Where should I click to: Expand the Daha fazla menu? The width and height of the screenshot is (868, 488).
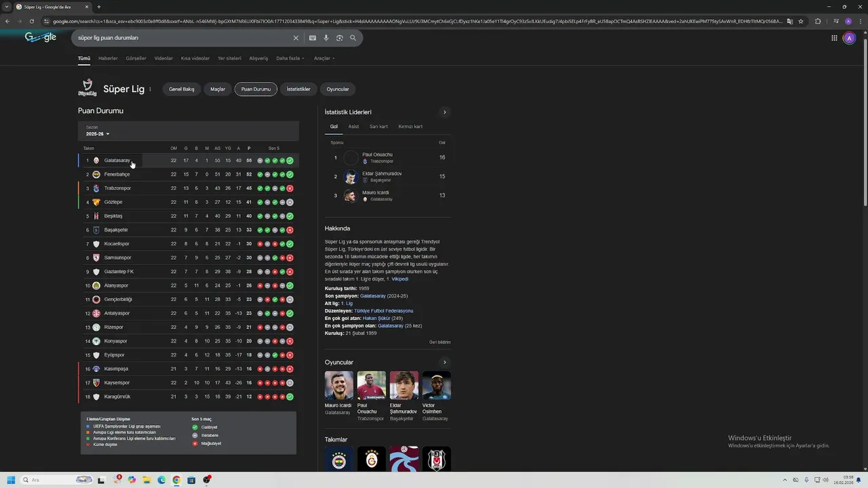(290, 58)
